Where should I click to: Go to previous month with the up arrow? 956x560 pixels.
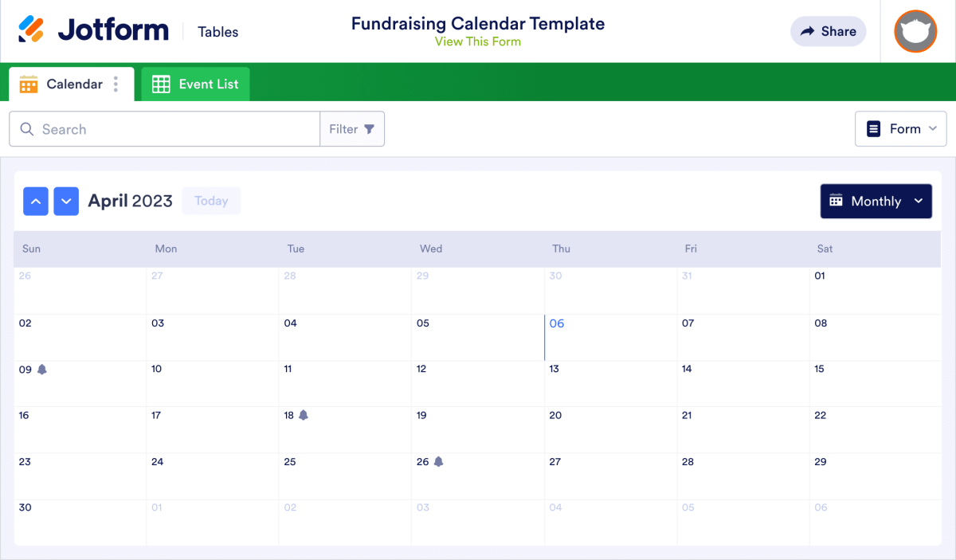(35, 201)
